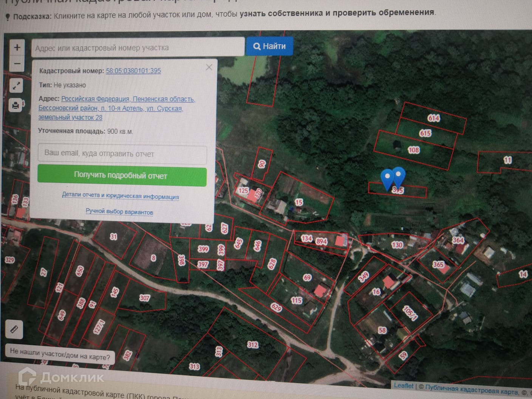Select parcel 58 on the map
This screenshot has width=532, height=399.
point(382,330)
